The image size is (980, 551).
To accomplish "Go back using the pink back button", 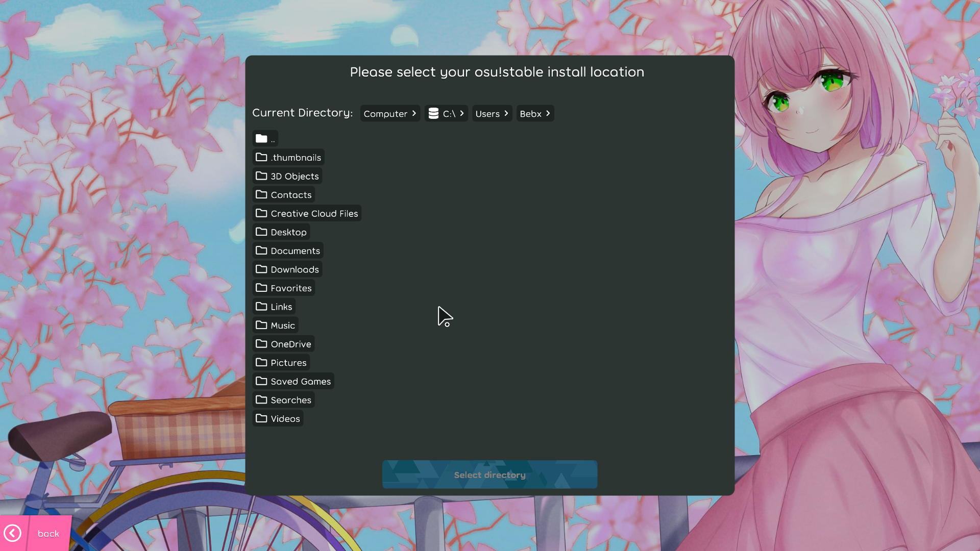I will pyautogui.click(x=48, y=533).
